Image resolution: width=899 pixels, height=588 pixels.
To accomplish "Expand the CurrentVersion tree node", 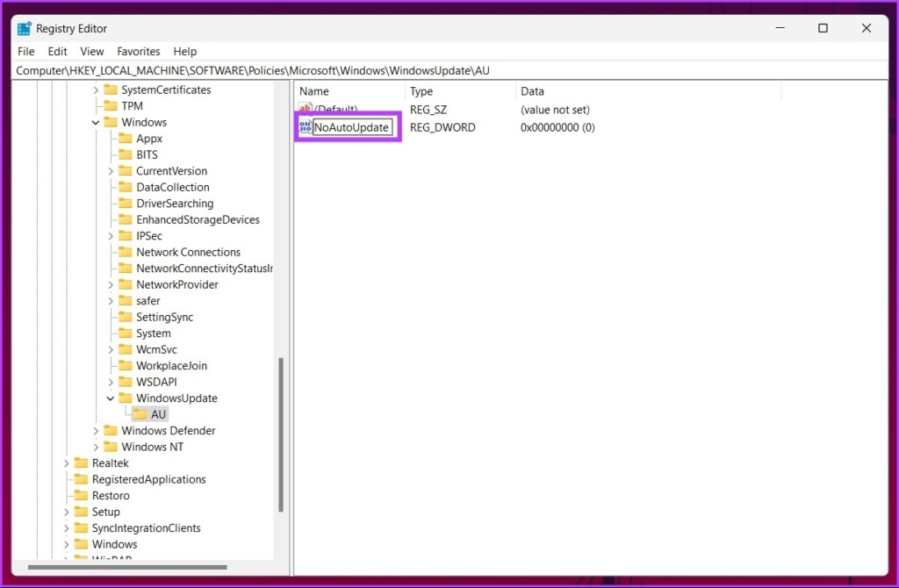I will (x=111, y=171).
